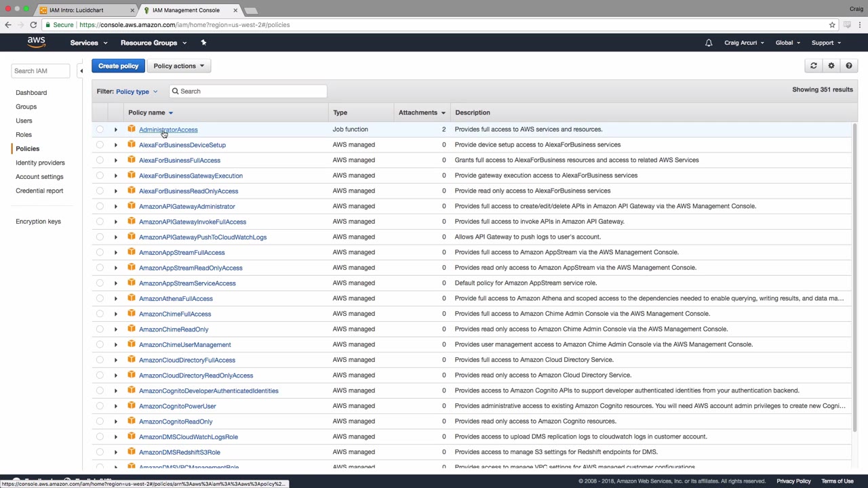Open the Privacy Policy footer link
The height and width of the screenshot is (488, 868).
(x=793, y=481)
